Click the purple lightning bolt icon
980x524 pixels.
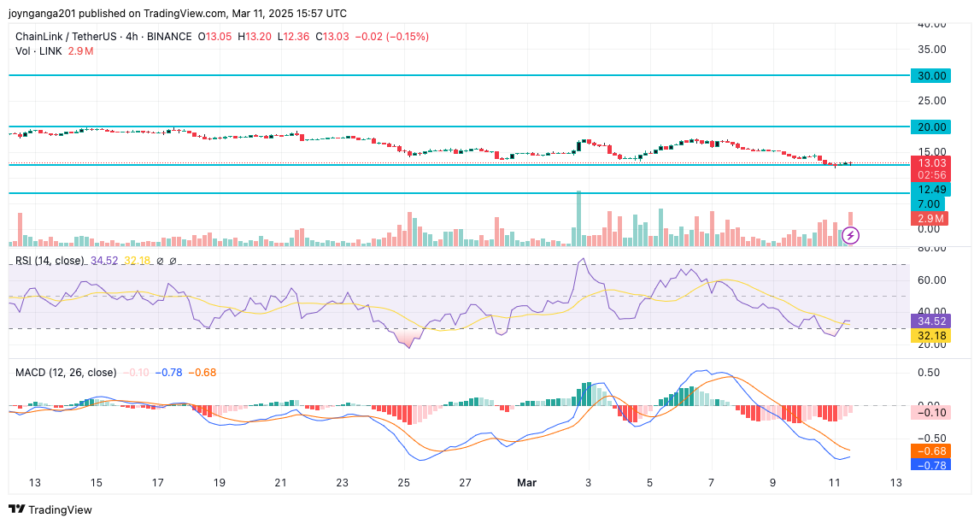point(851,236)
